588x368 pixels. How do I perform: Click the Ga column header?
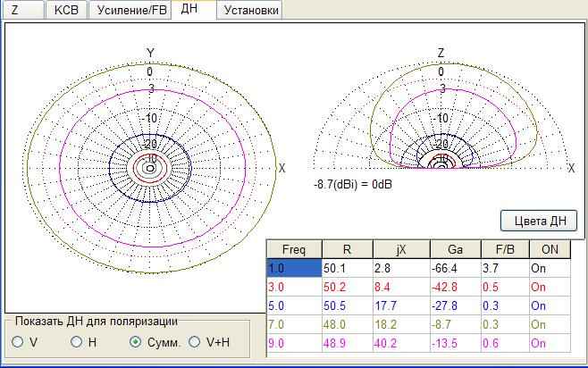coord(455,249)
